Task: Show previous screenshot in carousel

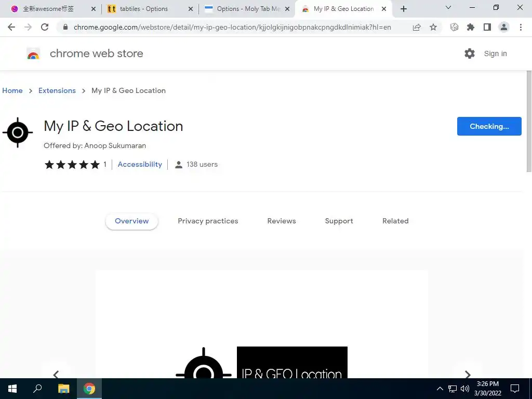Action: [56, 374]
